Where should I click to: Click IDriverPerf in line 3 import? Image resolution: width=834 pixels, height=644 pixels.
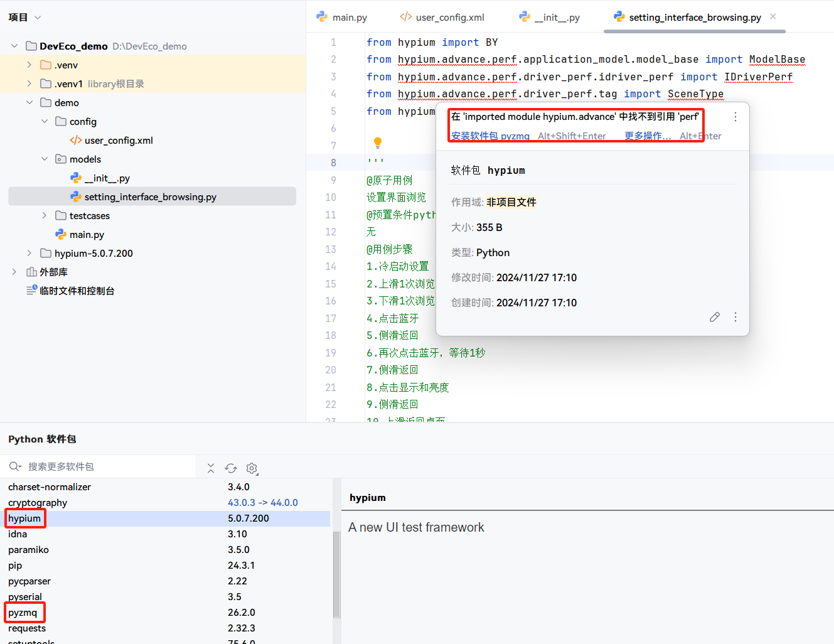[758, 77]
